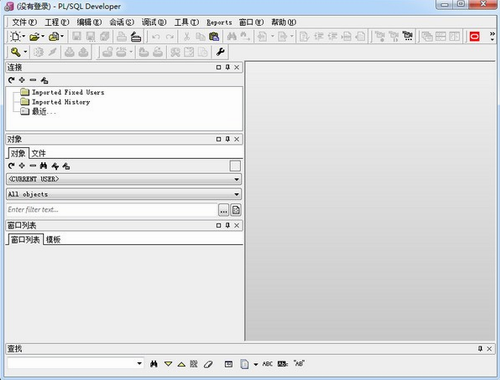Image resolution: width=500 pixels, height=380 pixels.
Task: Expand the All objects dropdown
Action: [x=124, y=194]
